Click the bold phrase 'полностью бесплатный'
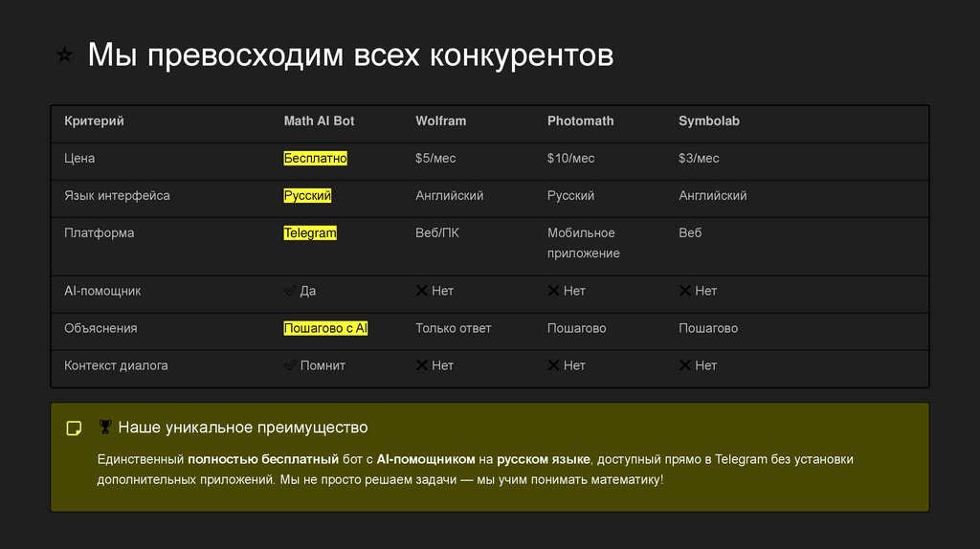The width and height of the screenshot is (980, 549). click(263, 459)
